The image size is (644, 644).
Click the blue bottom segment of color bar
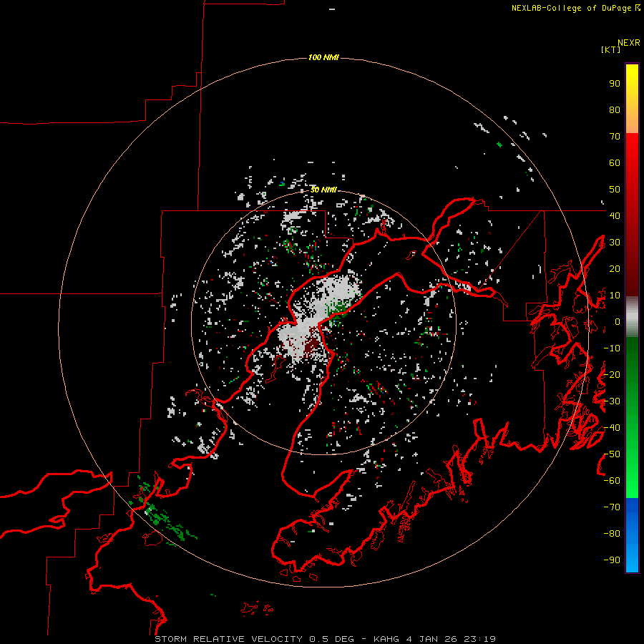632,535
